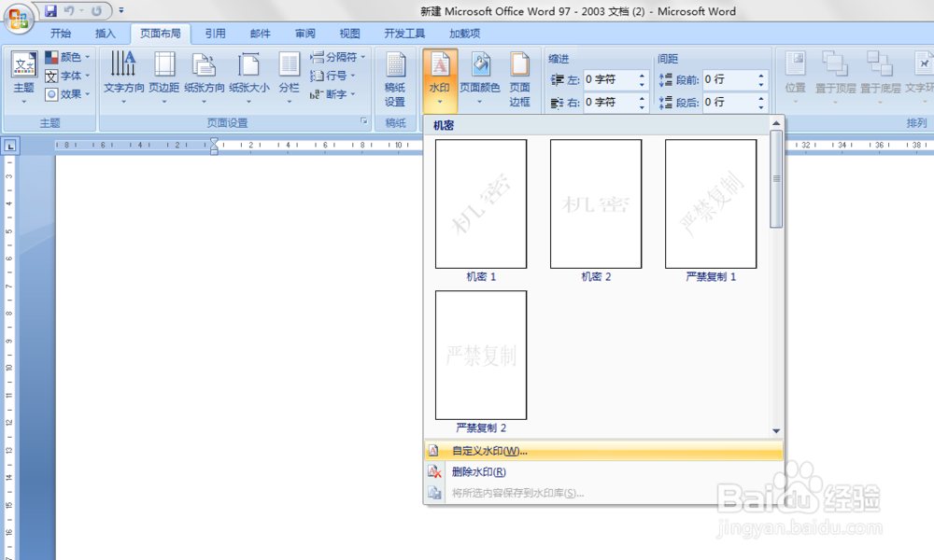The image size is (934, 560).
Task: Click remove watermark red X icon
Action: [434, 472]
